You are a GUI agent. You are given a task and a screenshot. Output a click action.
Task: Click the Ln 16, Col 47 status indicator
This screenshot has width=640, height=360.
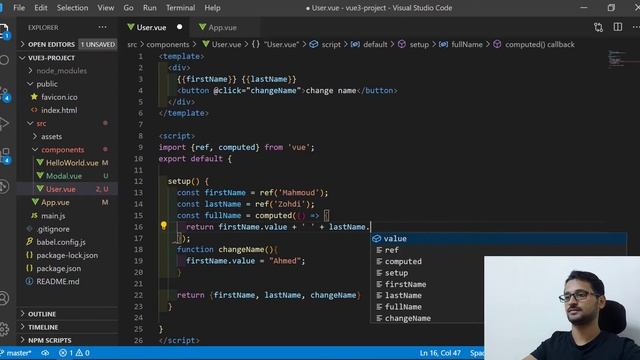coord(440,353)
